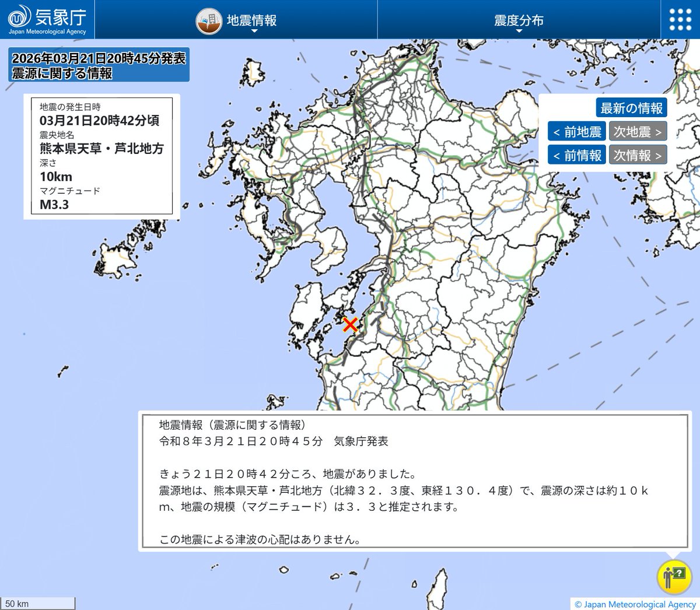This screenshot has width=700, height=610.
Task: Select the 03月21日20時42分頃 occurrence time
Action: 99,121
